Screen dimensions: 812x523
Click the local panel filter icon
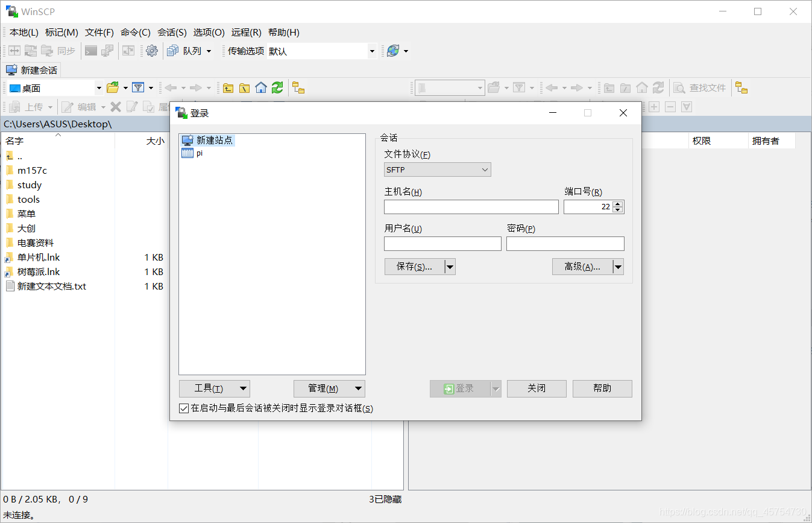pos(138,88)
